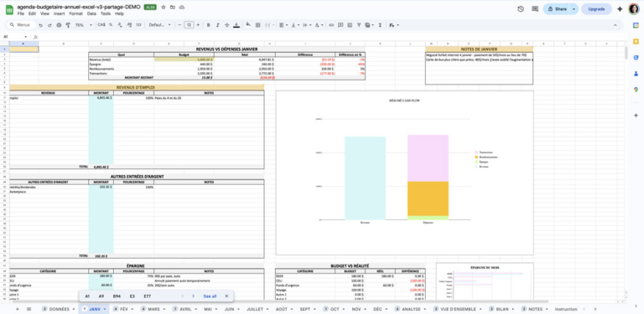644x314 pixels.
Task: Click the Insert comment icon
Action: [340, 25]
